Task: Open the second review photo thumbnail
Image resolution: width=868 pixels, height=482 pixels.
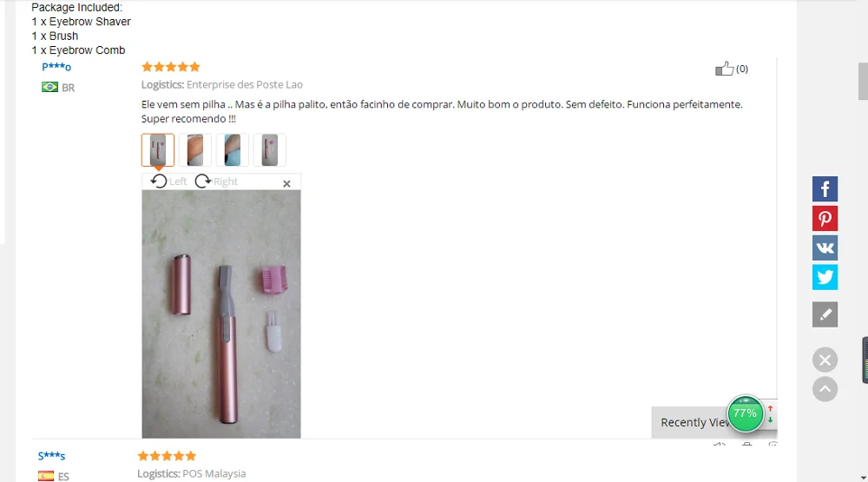Action: [x=194, y=149]
